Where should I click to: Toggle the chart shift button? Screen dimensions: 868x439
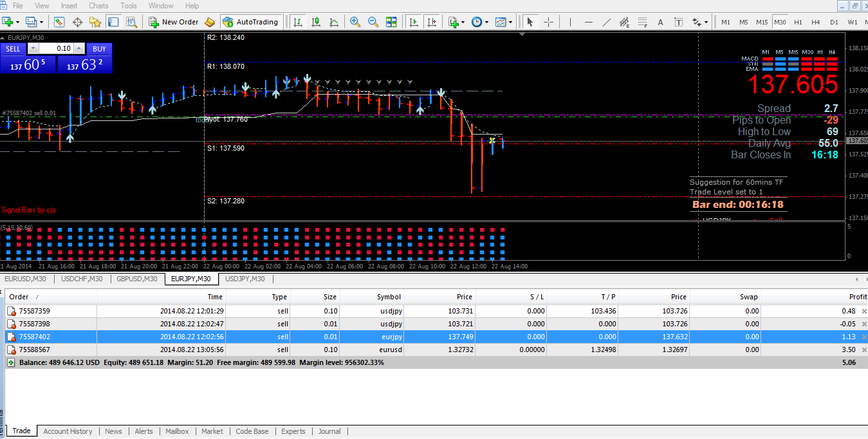pos(431,22)
